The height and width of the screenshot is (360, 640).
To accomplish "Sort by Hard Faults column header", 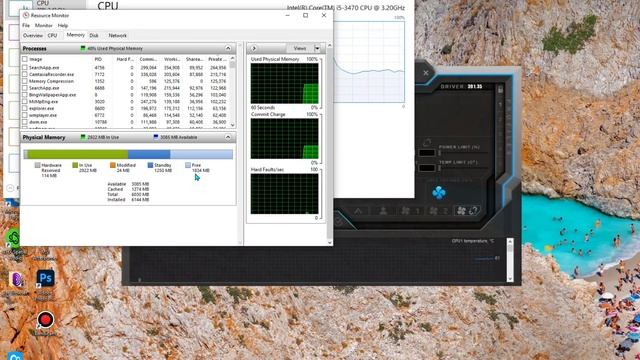I will click(x=125, y=59).
